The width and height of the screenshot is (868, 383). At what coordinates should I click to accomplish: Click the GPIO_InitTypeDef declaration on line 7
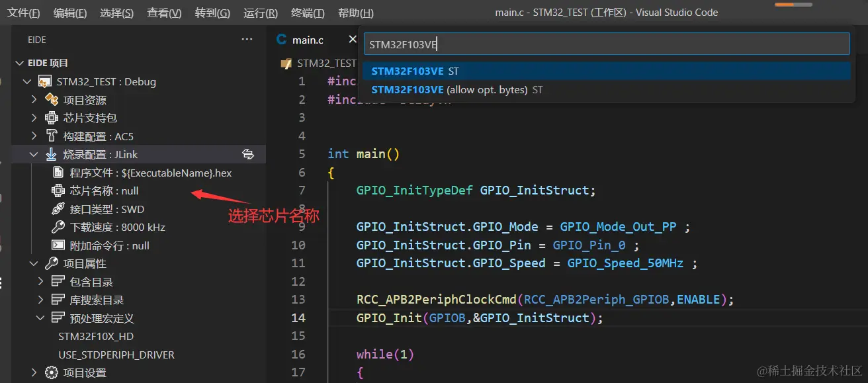[476, 191]
